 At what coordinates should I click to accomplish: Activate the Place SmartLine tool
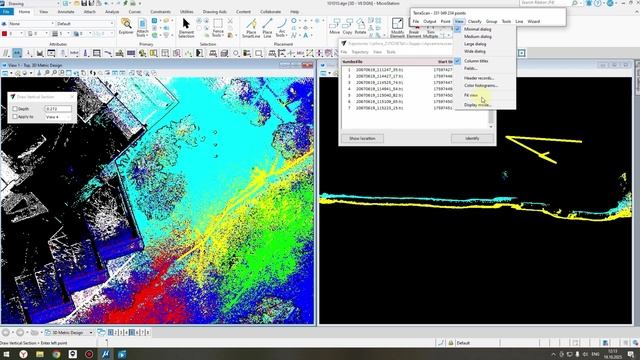[x=251, y=28]
